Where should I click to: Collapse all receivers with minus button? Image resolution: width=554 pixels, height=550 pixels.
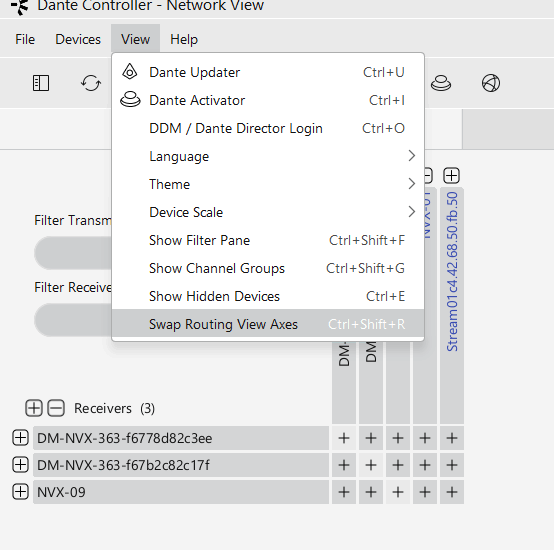point(56,408)
